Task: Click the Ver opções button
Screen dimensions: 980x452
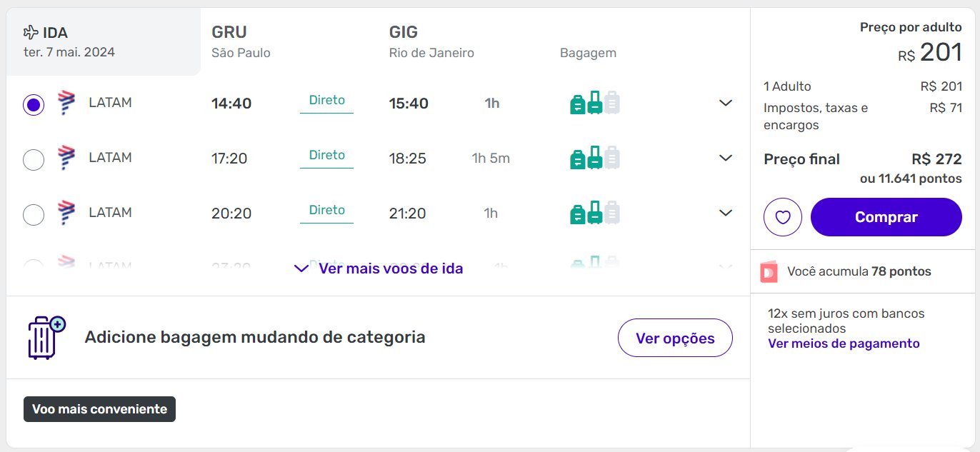Action: pyautogui.click(x=675, y=338)
